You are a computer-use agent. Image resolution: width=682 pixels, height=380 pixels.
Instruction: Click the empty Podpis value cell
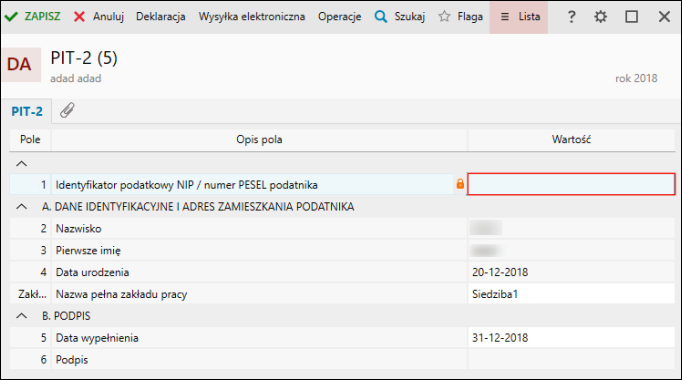click(x=571, y=360)
